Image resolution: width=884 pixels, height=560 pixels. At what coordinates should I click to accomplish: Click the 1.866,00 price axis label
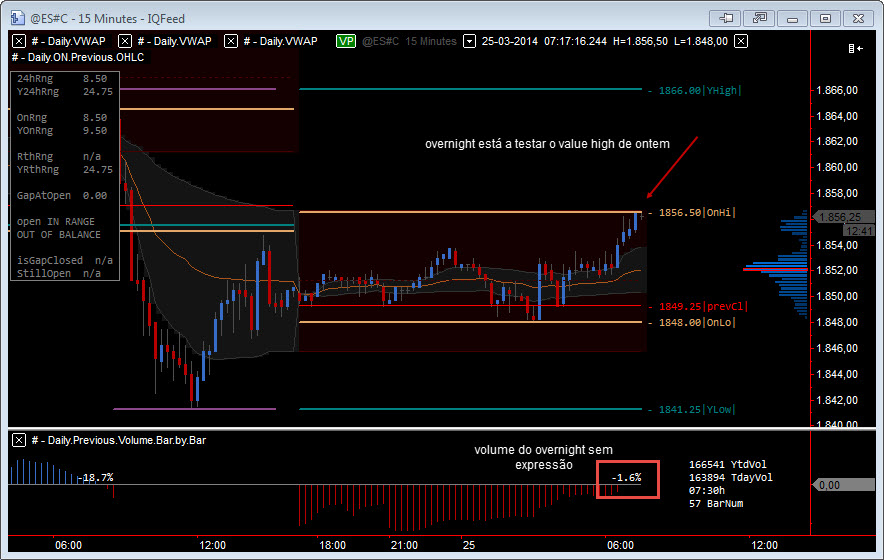837,90
